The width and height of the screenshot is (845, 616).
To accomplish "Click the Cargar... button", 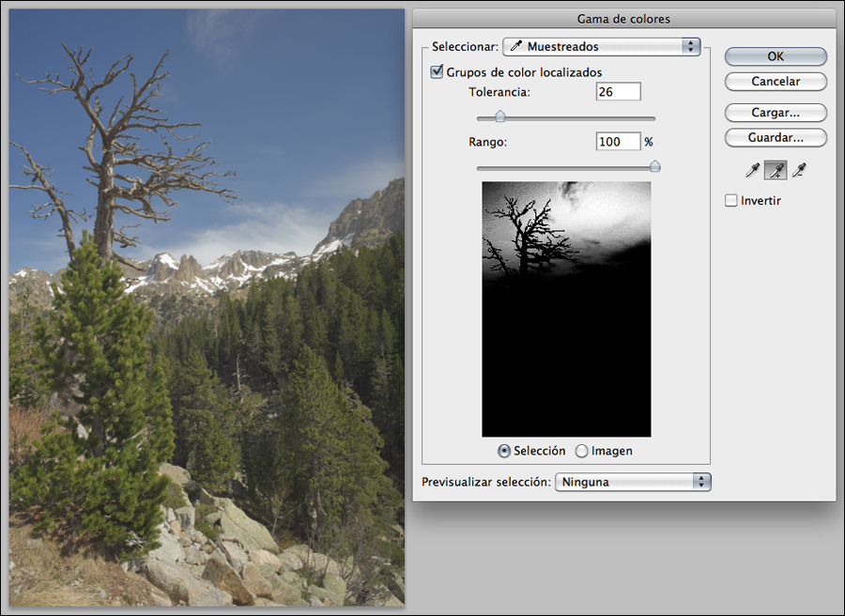I will pos(776,113).
